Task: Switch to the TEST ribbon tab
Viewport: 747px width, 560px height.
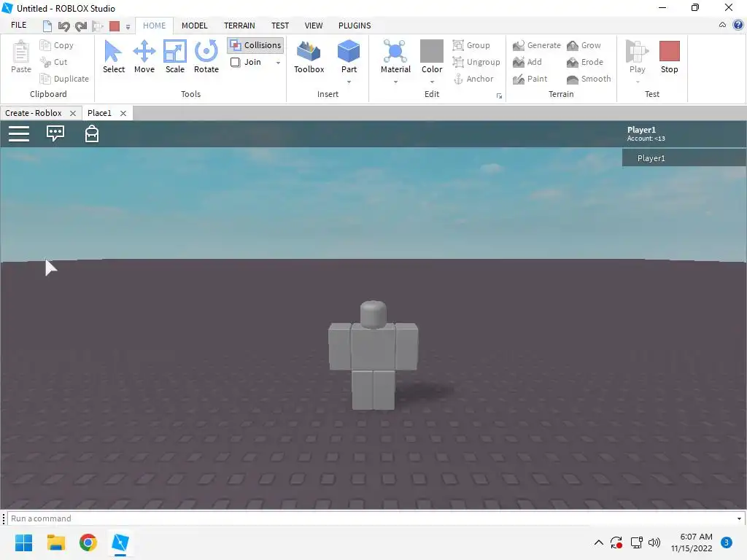Action: coord(279,26)
